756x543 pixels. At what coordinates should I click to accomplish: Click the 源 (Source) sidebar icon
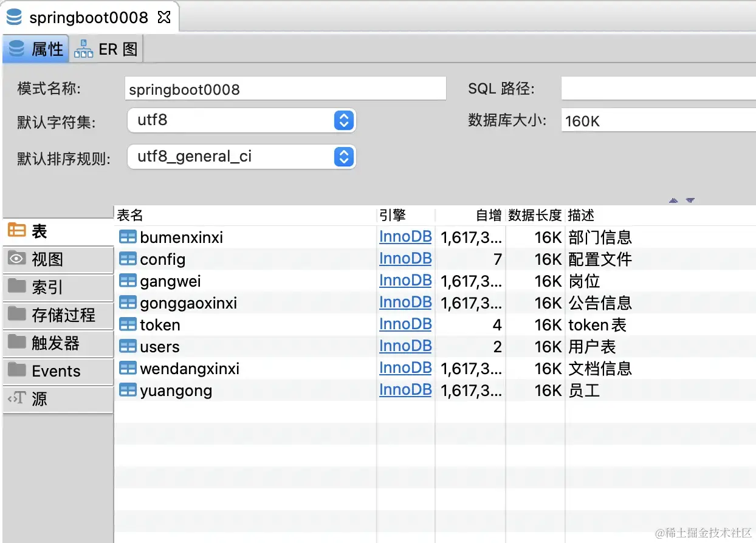point(17,399)
